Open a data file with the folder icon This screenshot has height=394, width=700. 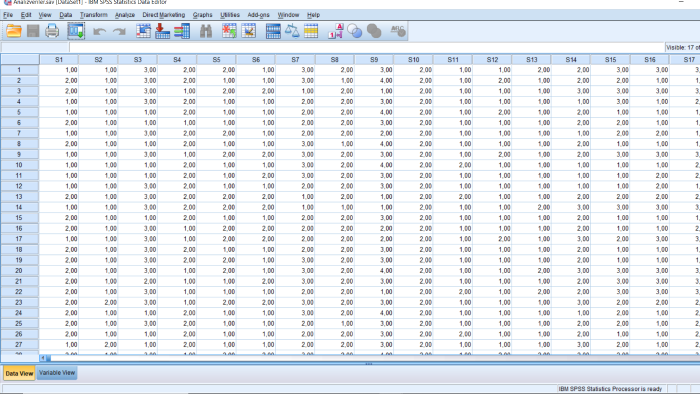tap(14, 31)
